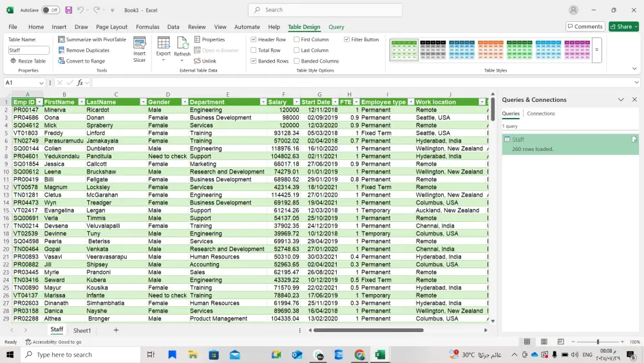Click the account profile icon

click(x=573, y=10)
